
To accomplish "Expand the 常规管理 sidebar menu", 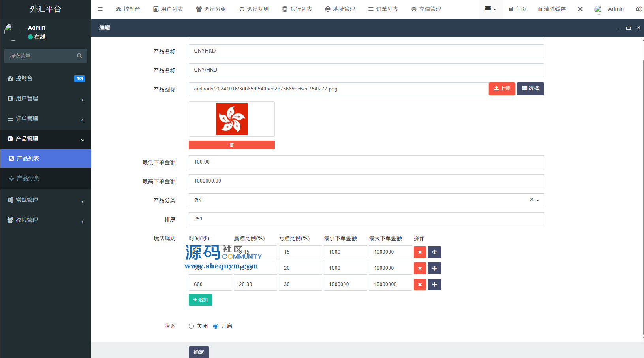I will 45,200.
